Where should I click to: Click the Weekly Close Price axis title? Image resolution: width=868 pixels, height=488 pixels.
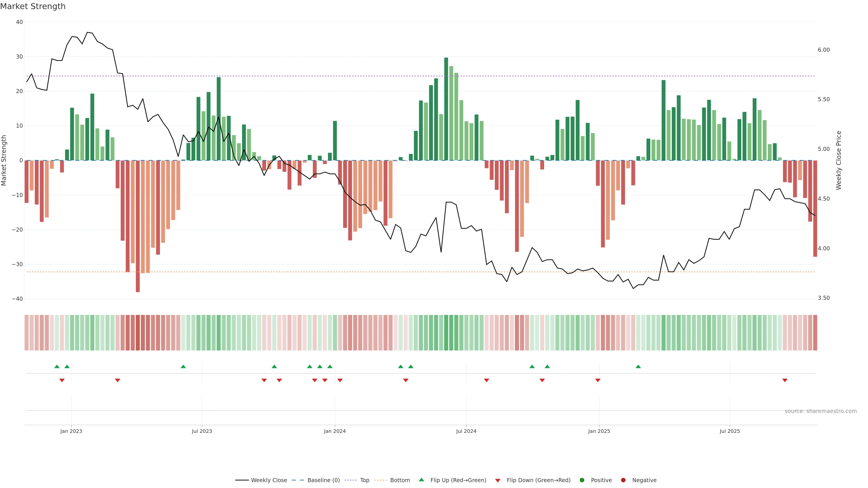pyautogui.click(x=839, y=160)
